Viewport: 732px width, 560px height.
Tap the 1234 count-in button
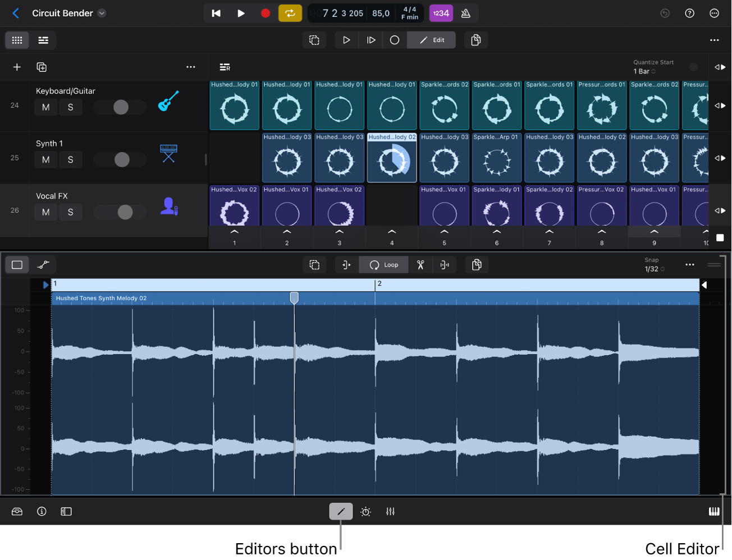click(441, 13)
